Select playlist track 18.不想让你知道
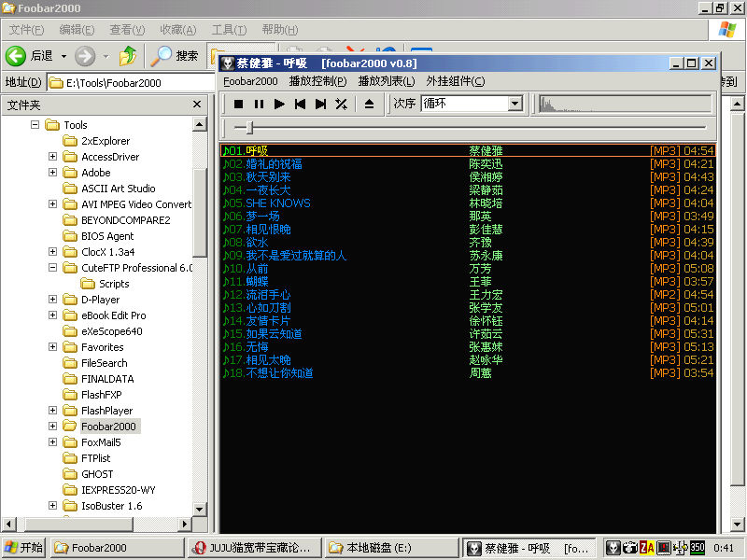The image size is (747, 560). [x=469, y=372]
